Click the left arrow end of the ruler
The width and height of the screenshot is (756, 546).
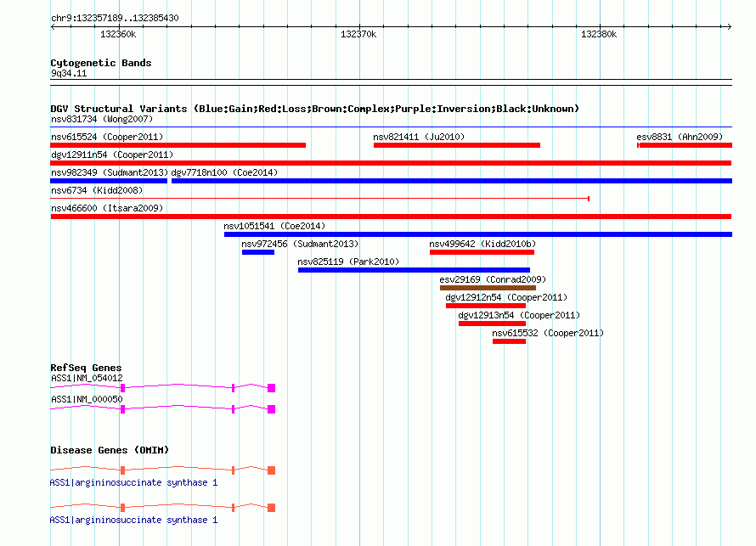[x=53, y=26]
